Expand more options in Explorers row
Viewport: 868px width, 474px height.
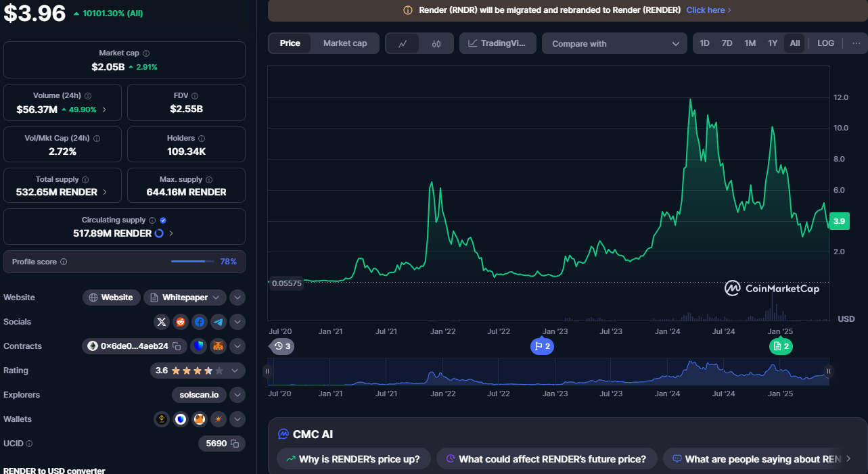(237, 395)
